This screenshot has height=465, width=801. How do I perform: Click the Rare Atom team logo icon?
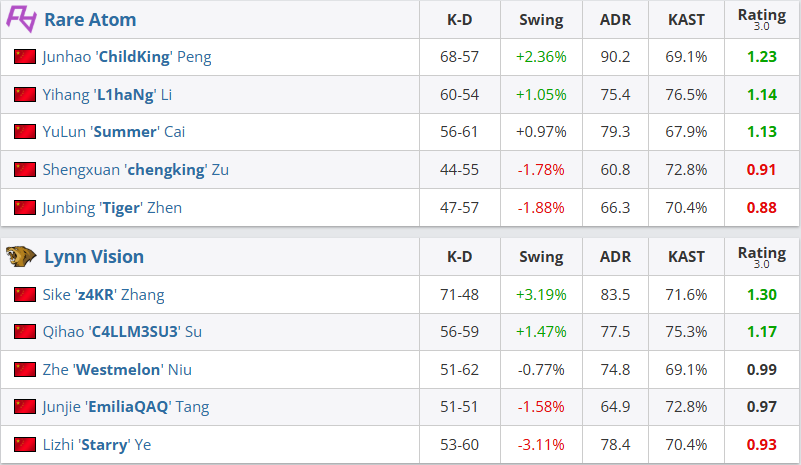click(x=21, y=20)
